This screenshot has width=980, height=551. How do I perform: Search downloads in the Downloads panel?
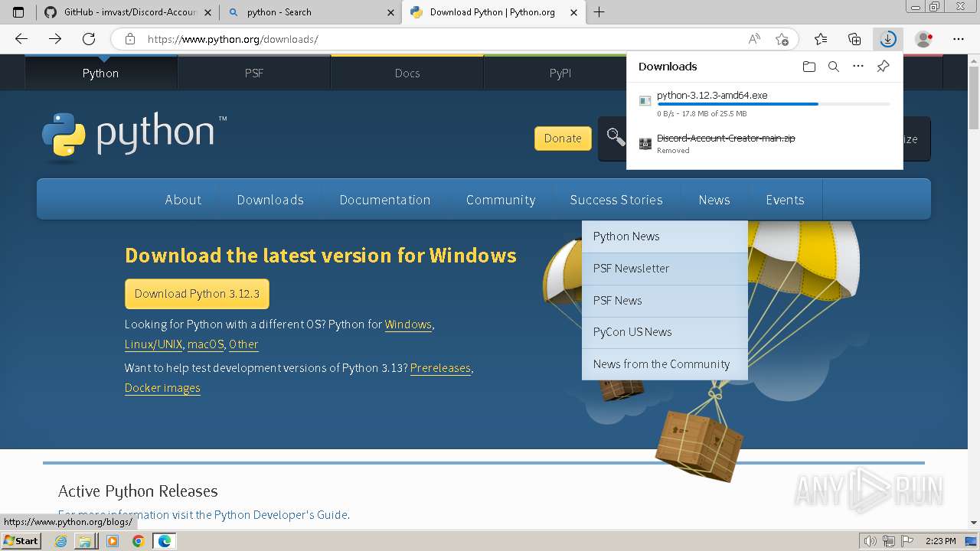[x=834, y=67]
